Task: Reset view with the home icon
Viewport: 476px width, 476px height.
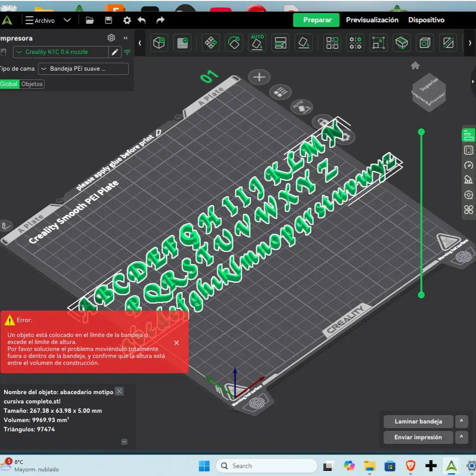Action: 415,66
